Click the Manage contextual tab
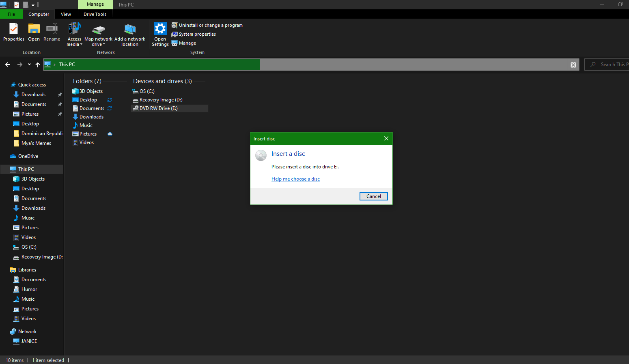 (x=95, y=4)
